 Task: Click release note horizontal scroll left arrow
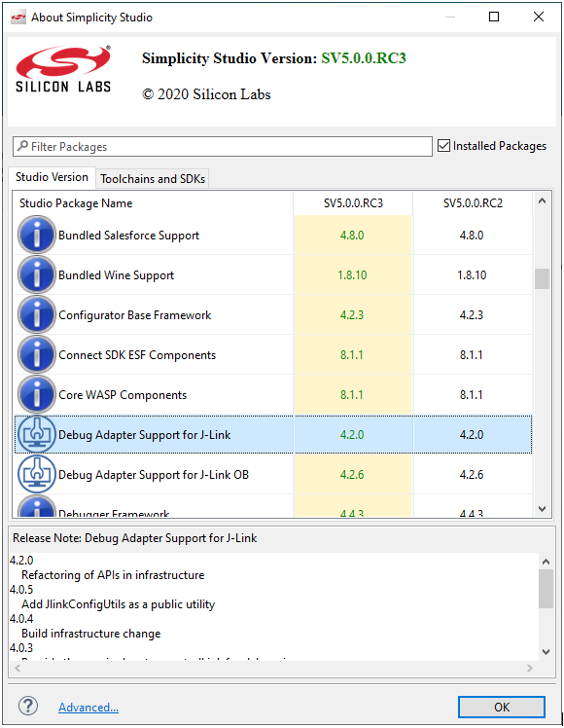[18, 668]
